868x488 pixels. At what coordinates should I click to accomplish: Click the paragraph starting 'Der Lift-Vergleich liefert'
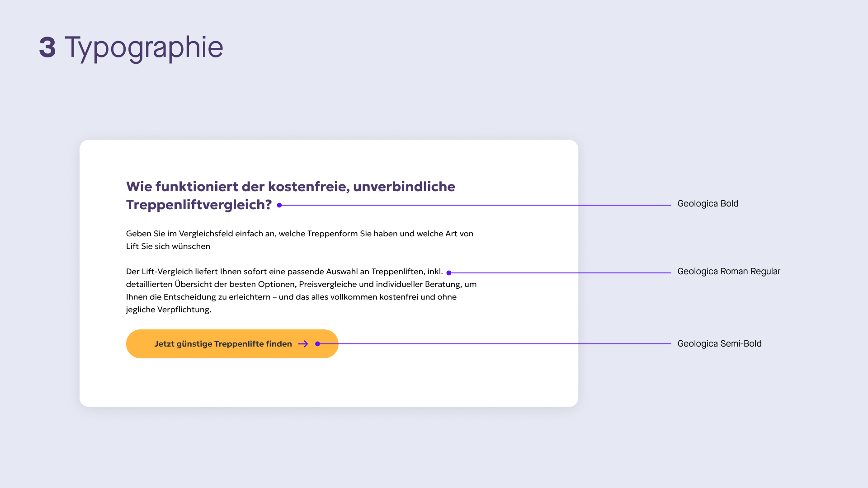click(302, 291)
